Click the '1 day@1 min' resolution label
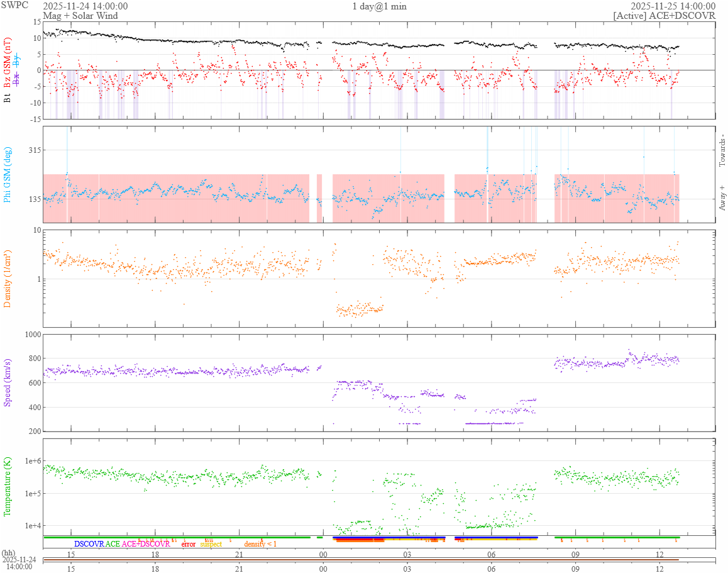Viewport: 728px width, 573px height. [x=379, y=6]
